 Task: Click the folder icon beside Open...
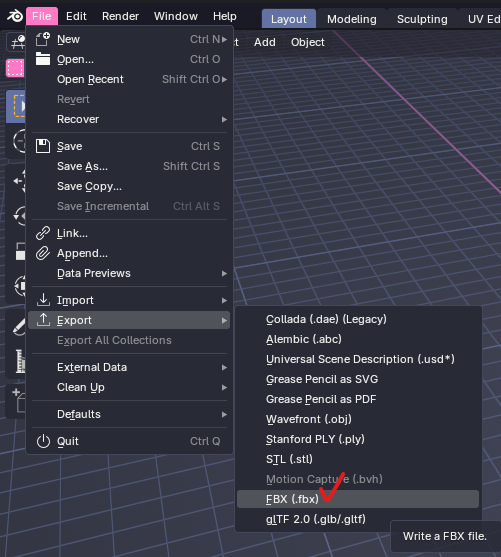coord(43,59)
